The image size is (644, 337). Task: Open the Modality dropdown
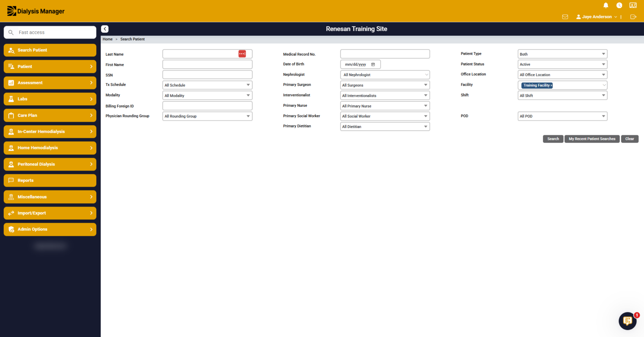coord(207,95)
